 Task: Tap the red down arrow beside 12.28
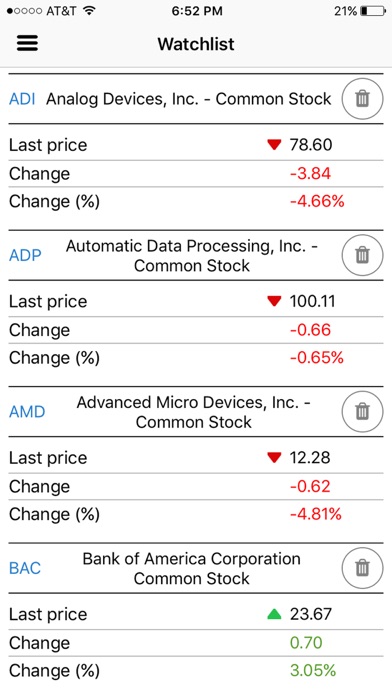(274, 458)
